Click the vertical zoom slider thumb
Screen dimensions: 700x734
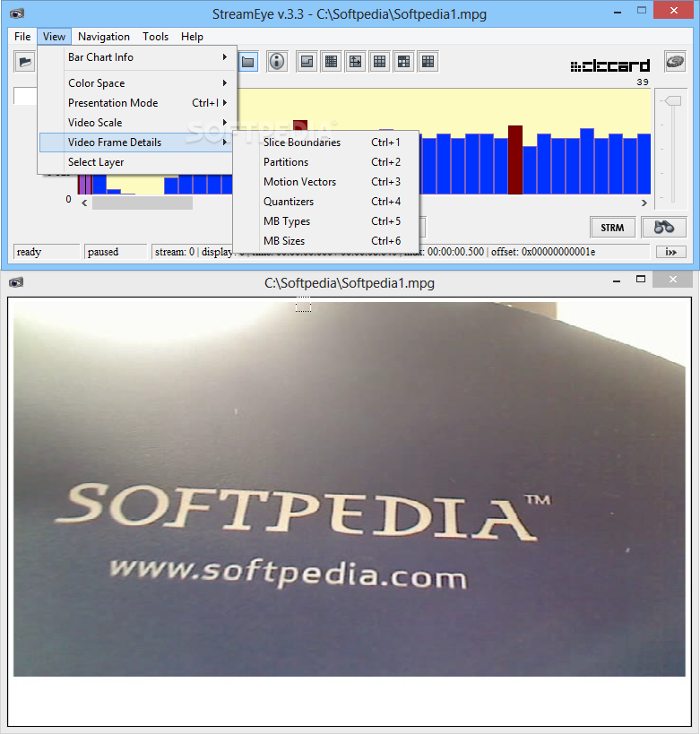pyautogui.click(x=672, y=100)
